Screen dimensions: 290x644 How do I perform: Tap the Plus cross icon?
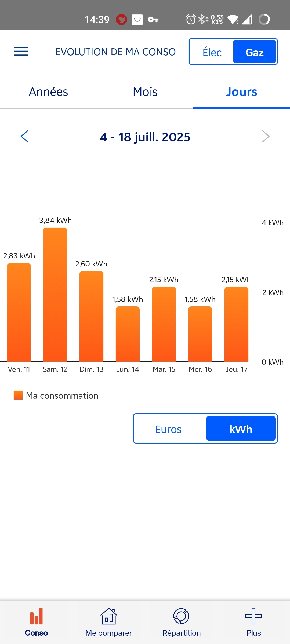click(x=253, y=616)
